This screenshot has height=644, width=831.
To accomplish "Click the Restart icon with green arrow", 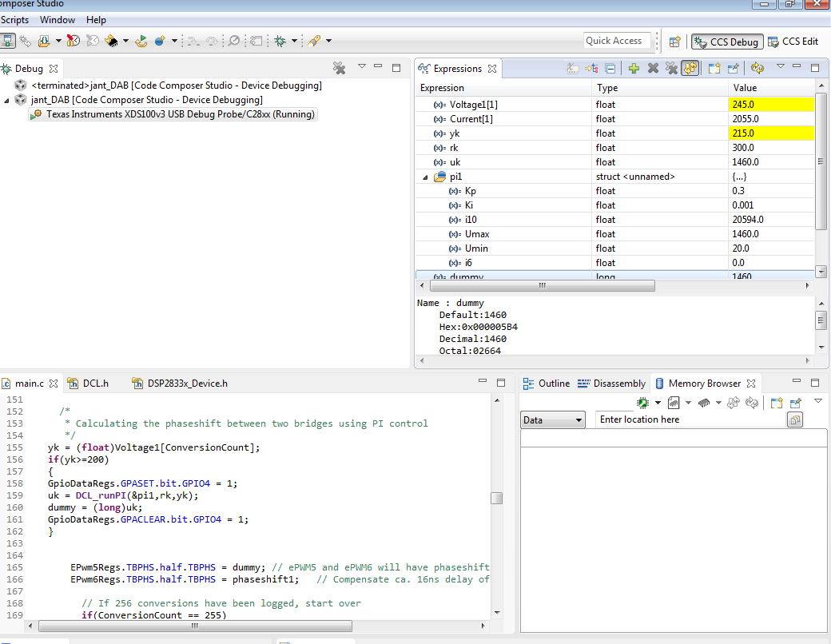I will (141, 41).
